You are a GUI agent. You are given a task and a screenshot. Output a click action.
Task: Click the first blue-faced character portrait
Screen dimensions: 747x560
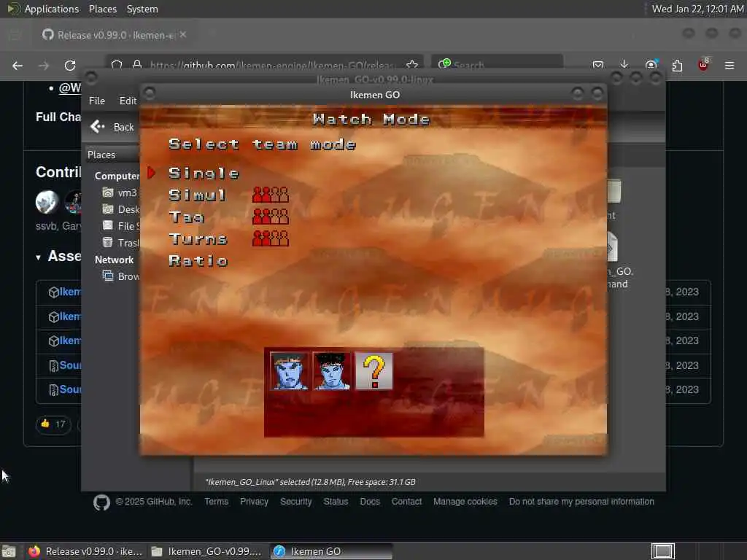pos(289,371)
